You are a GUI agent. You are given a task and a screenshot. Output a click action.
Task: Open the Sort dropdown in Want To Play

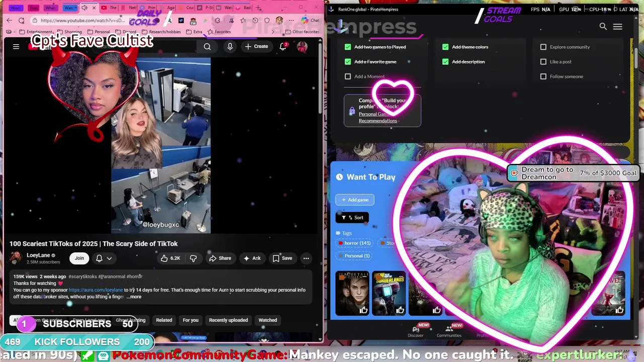pyautogui.click(x=352, y=218)
